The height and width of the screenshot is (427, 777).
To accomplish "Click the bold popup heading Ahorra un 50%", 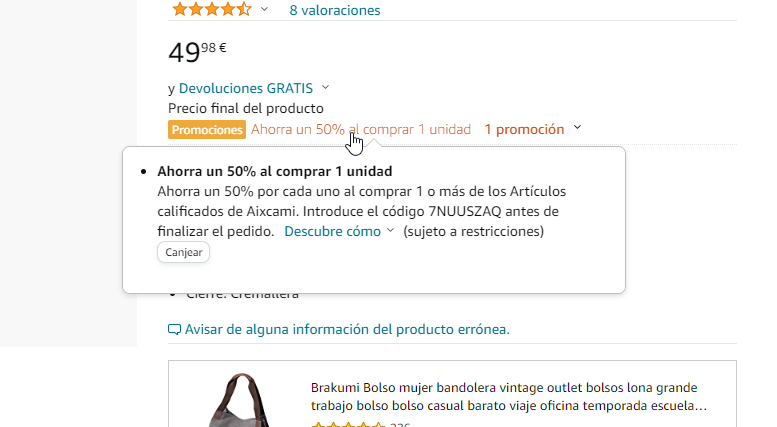I will pyautogui.click(x=275, y=171).
